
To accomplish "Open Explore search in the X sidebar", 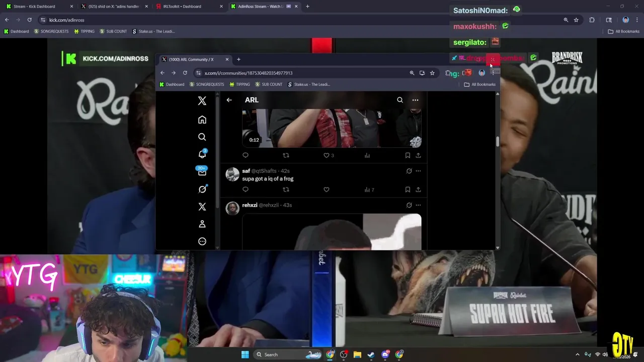I will [202, 137].
